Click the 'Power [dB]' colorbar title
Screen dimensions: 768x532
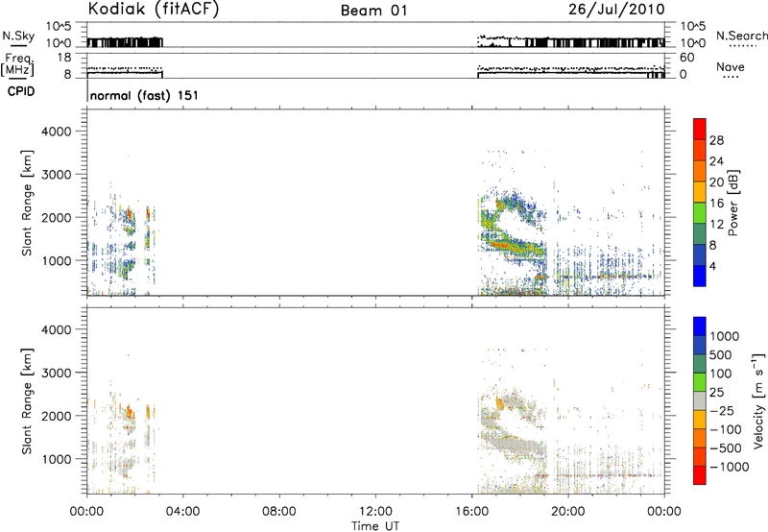(732, 203)
